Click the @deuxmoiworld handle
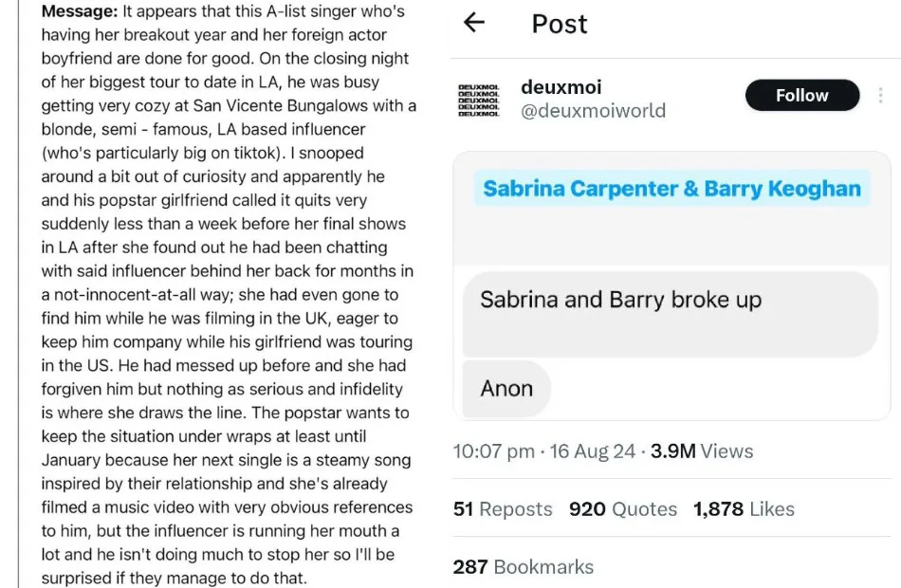The height and width of the screenshot is (588, 901). point(593,111)
